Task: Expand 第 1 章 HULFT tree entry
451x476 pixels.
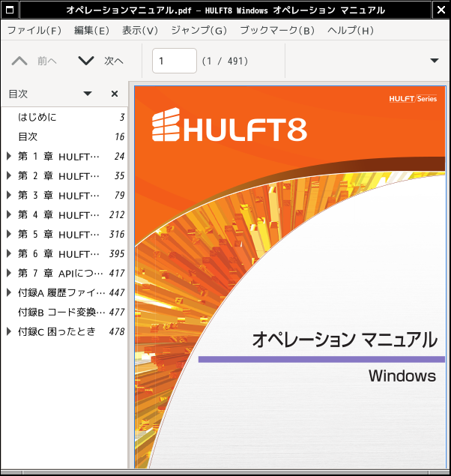Action: point(9,157)
